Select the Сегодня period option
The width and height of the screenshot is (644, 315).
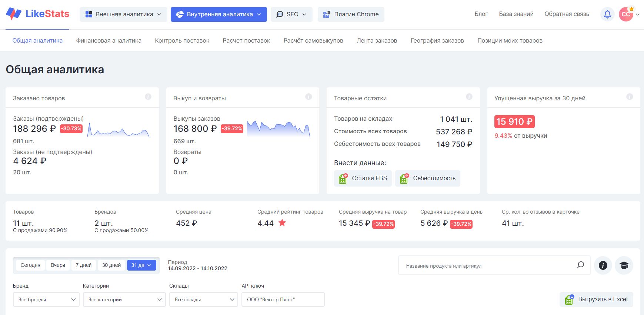pyautogui.click(x=30, y=265)
